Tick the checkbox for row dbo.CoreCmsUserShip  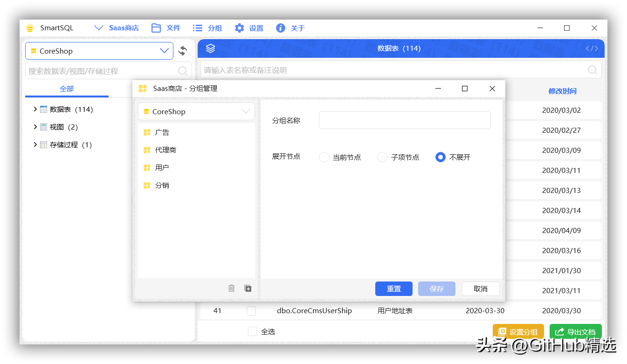251,311
